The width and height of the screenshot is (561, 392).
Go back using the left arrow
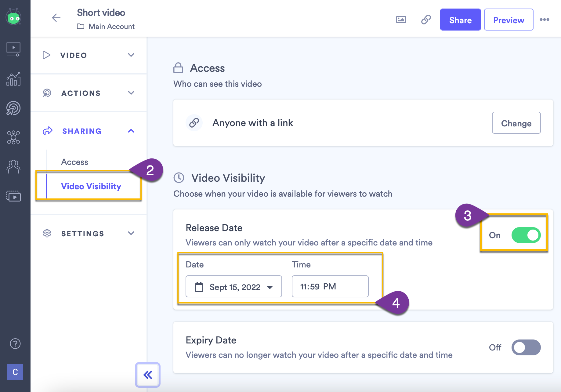click(56, 18)
